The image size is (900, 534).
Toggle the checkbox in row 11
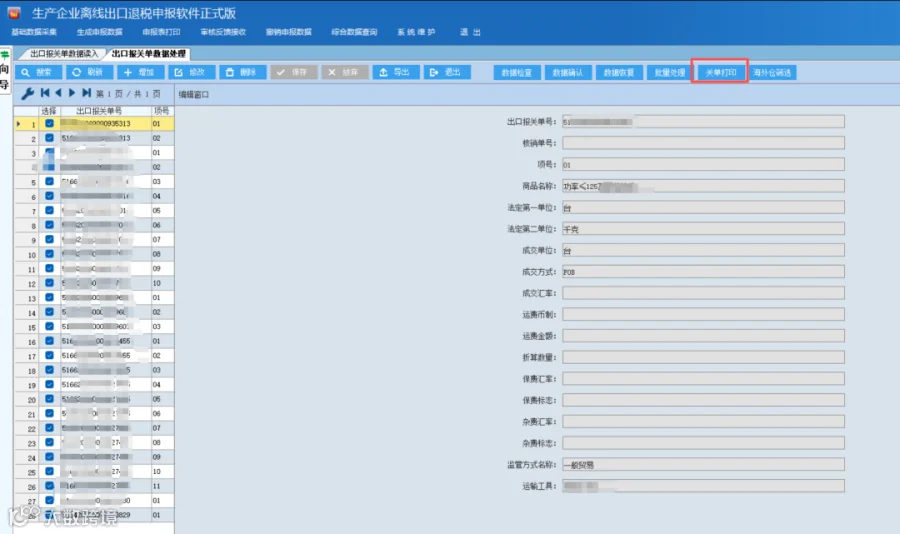tap(49, 268)
